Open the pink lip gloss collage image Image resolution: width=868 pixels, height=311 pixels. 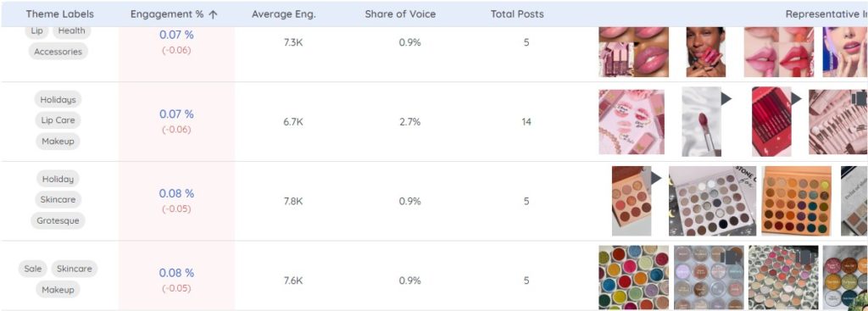pos(634,52)
